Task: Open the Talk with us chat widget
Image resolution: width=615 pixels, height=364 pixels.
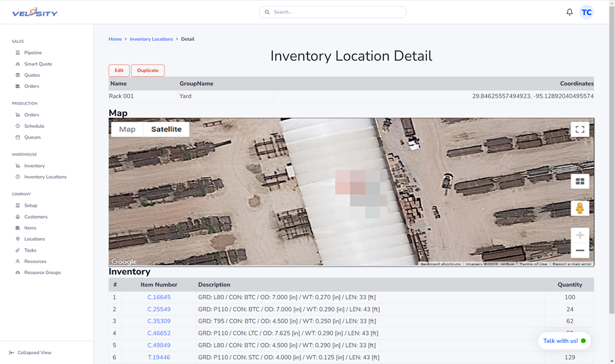Action: point(564,341)
